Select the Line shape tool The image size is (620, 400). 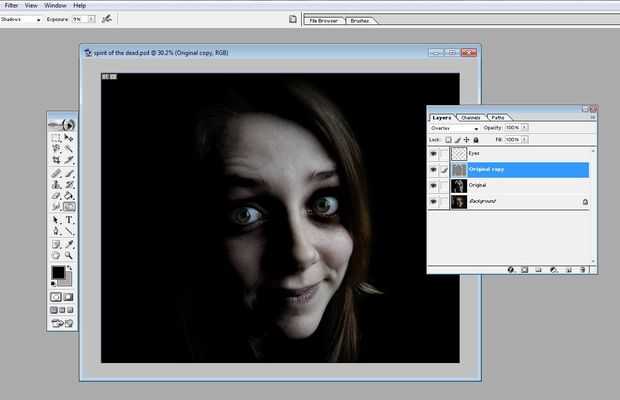[69, 231]
